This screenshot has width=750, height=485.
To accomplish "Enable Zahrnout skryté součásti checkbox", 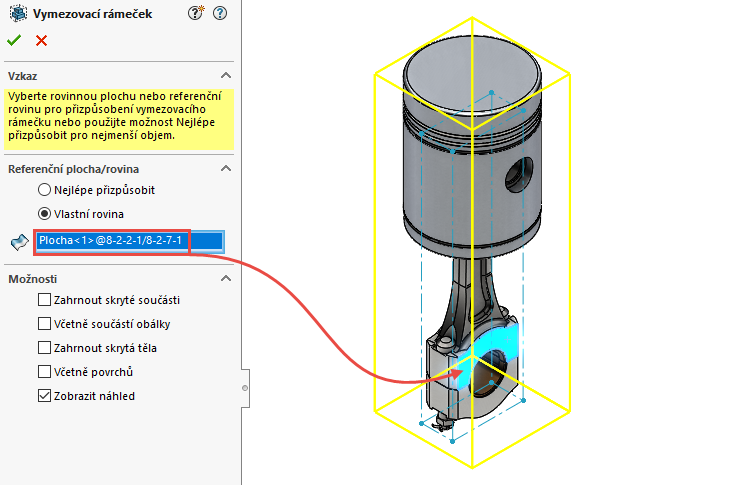I will pyautogui.click(x=44, y=300).
